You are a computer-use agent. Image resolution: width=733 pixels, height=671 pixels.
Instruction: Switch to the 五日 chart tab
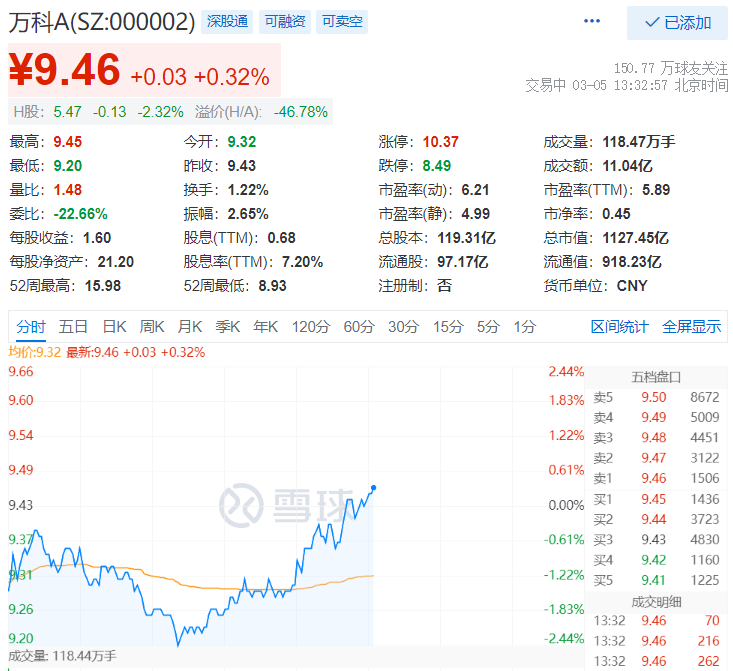(73, 326)
